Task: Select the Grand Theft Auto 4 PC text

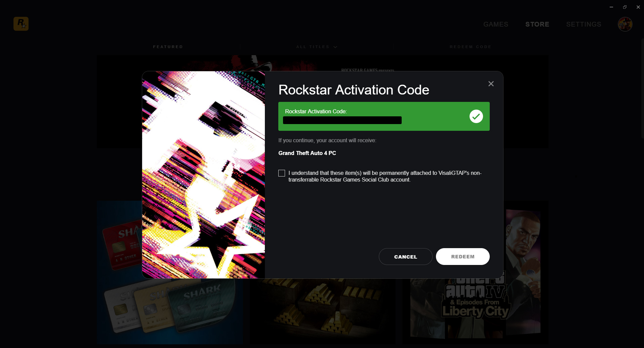Action: click(x=307, y=153)
